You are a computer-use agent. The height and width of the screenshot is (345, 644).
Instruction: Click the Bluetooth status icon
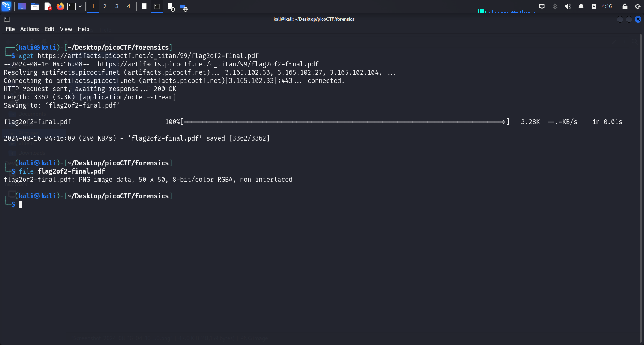pyautogui.click(x=555, y=6)
